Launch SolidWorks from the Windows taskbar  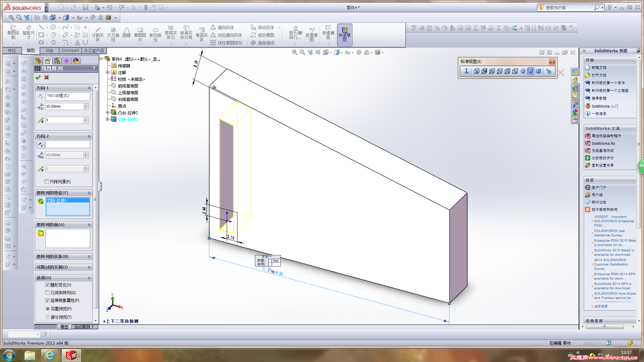(x=71, y=355)
